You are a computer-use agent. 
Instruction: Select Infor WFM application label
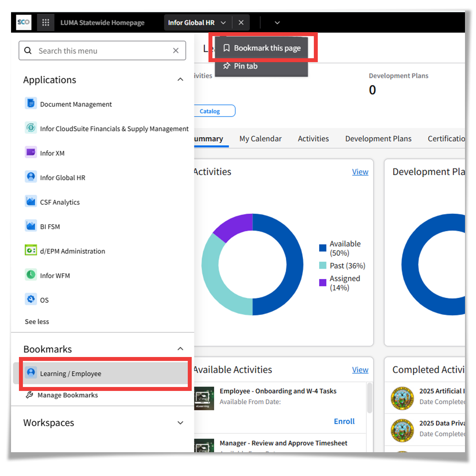pyautogui.click(x=55, y=275)
